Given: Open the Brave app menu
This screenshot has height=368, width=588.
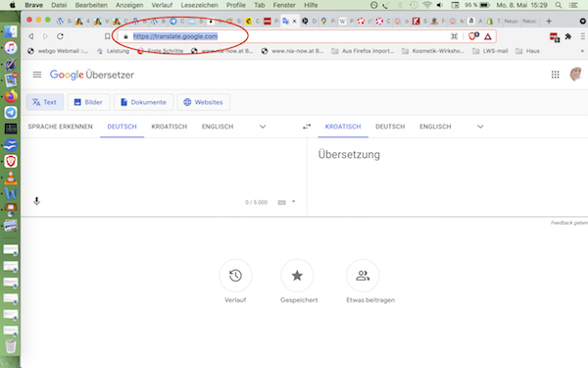Looking at the screenshot, I should coord(33,5).
